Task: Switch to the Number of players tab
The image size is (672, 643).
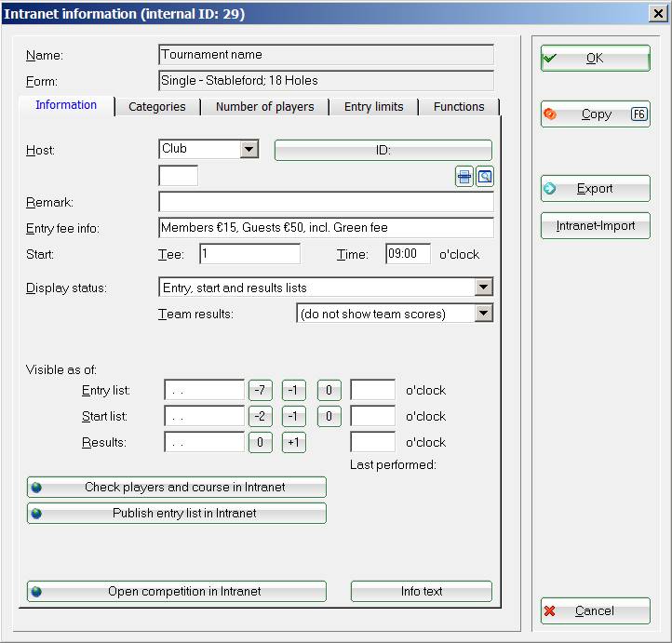Action: coord(264,107)
